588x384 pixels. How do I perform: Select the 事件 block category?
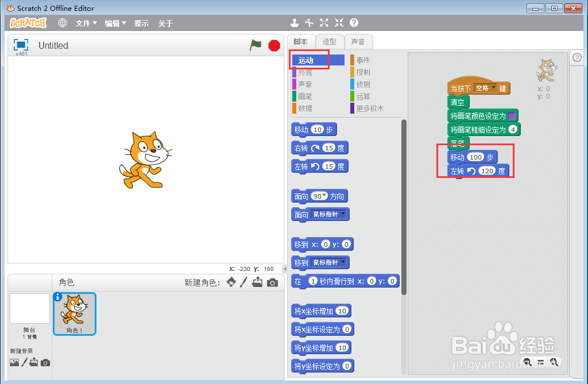tap(364, 60)
